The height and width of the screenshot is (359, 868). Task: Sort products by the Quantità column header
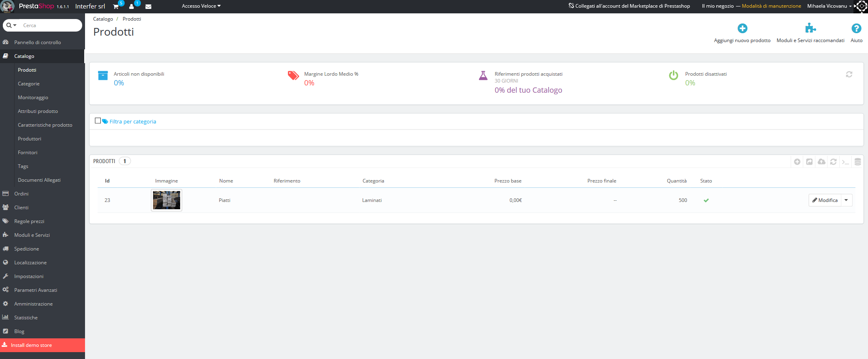[677, 181]
